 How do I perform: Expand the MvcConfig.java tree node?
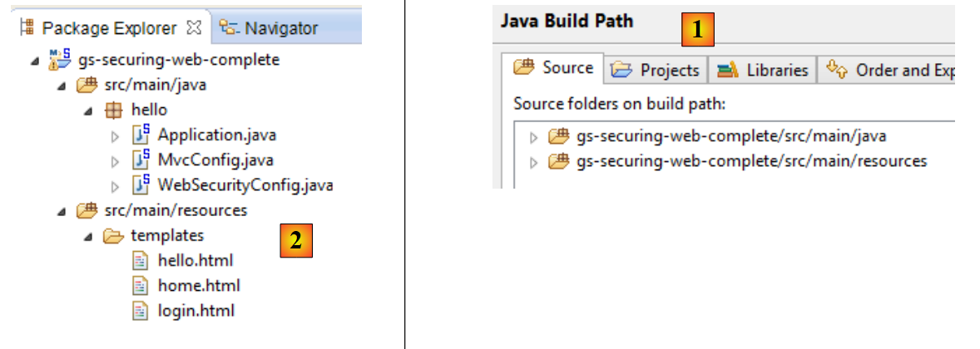click(x=116, y=160)
